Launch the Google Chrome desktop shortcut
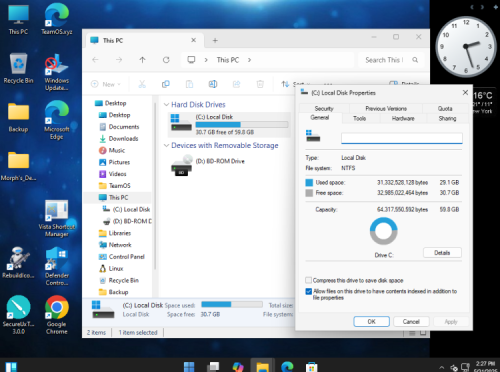Screen dimensions: 500x372 57,315
